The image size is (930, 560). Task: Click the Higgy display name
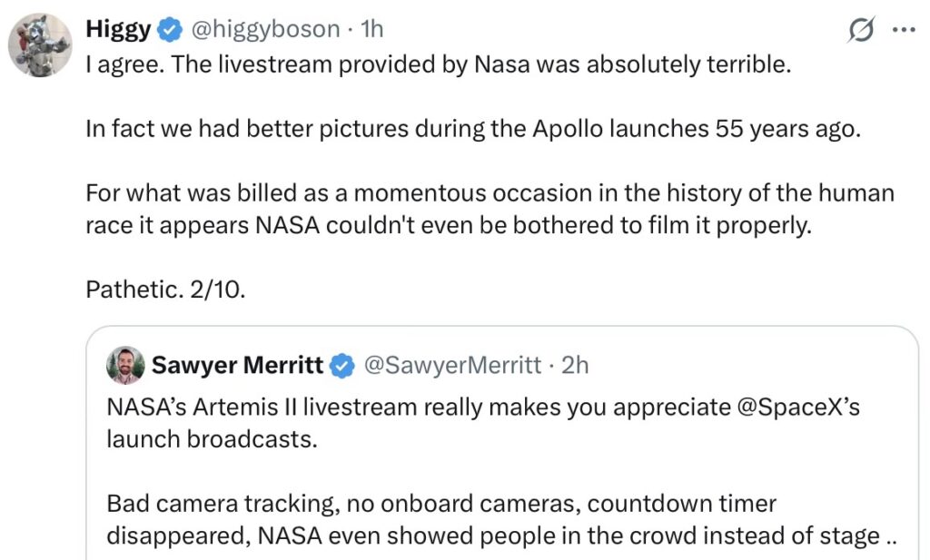[x=118, y=29]
